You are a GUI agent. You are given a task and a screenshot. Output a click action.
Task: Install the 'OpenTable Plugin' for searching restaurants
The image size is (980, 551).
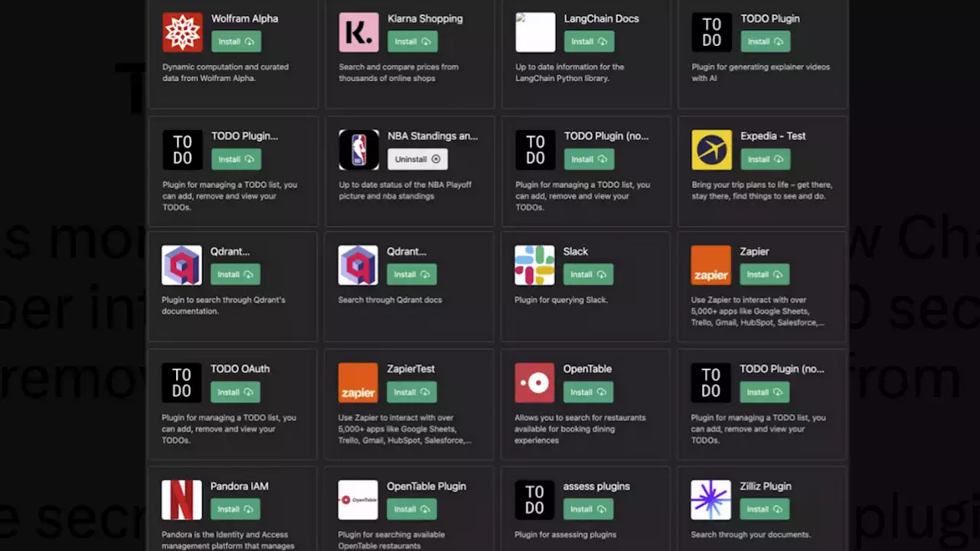coord(412,509)
